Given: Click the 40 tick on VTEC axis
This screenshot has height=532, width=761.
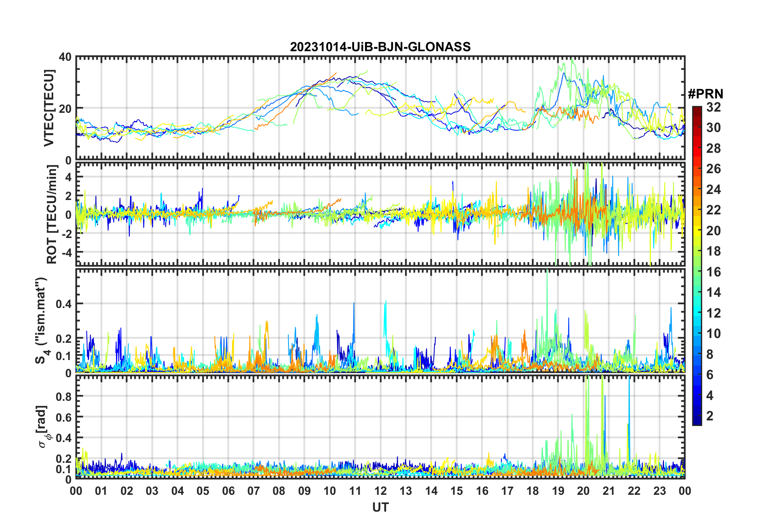Looking at the screenshot, I should (65, 57).
